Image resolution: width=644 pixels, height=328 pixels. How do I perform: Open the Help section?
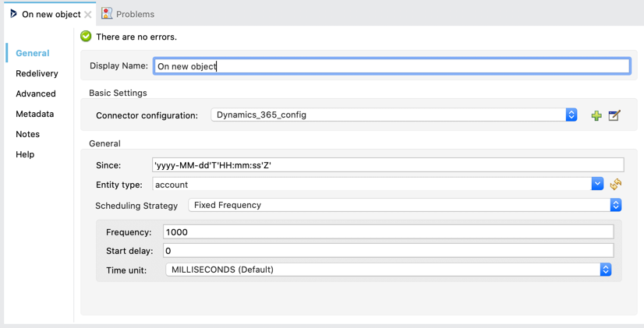point(25,154)
